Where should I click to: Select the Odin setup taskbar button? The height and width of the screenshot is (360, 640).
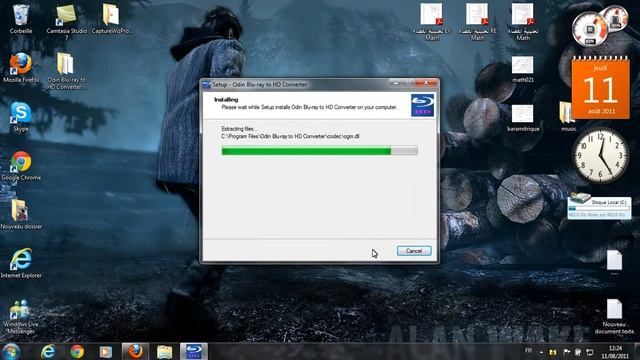194,351
